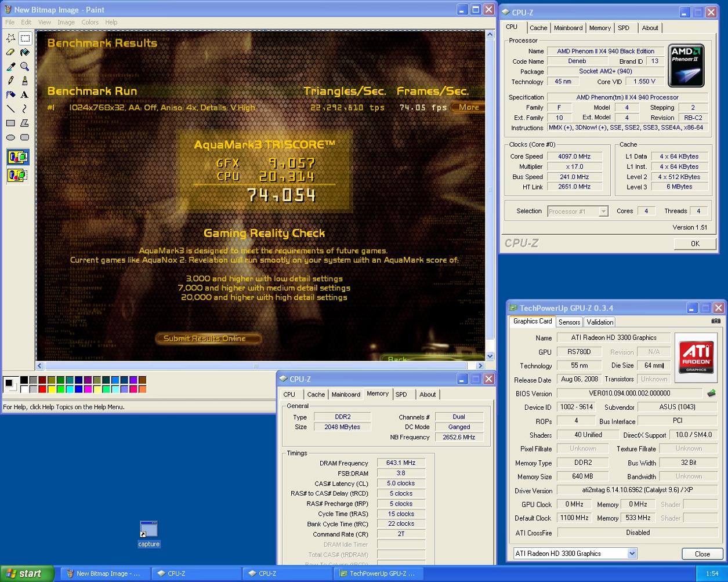Open Mainboard tab in top CPU-Z window
The height and width of the screenshot is (582, 728).
coord(568,28)
